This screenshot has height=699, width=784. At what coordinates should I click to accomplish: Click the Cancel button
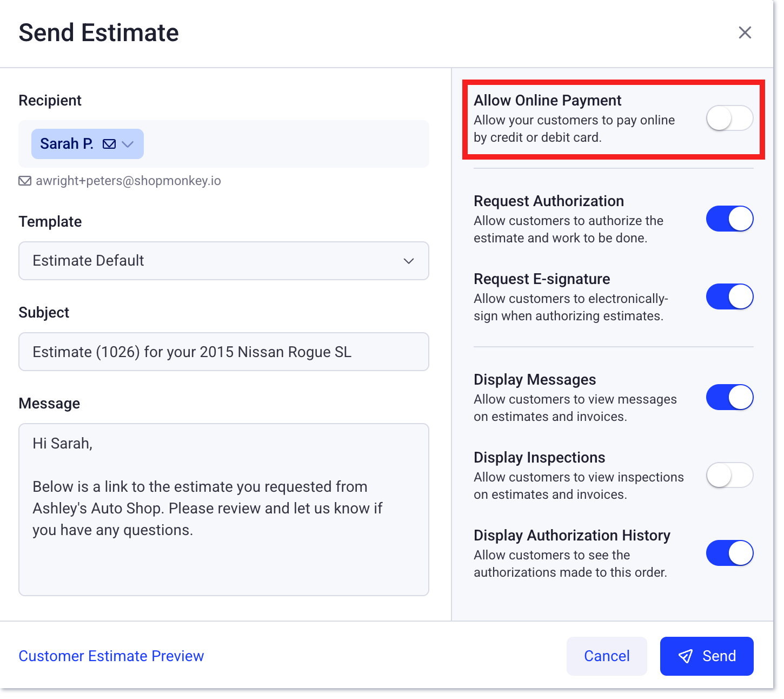click(x=607, y=656)
